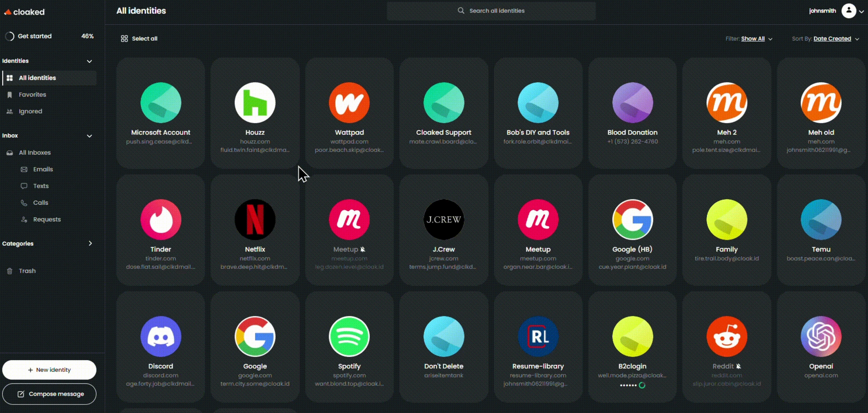The height and width of the screenshot is (413, 868).
Task: Click Select all to check every identity
Action: [139, 38]
